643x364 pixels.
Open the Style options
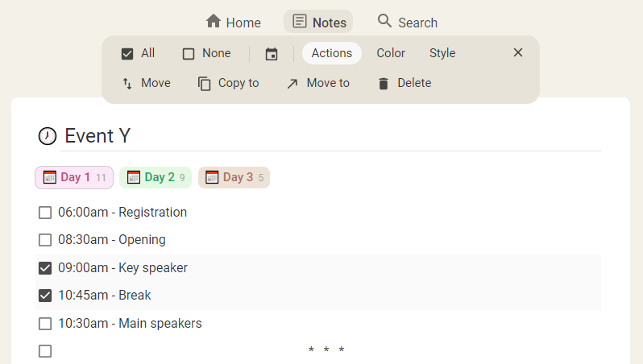click(x=442, y=53)
